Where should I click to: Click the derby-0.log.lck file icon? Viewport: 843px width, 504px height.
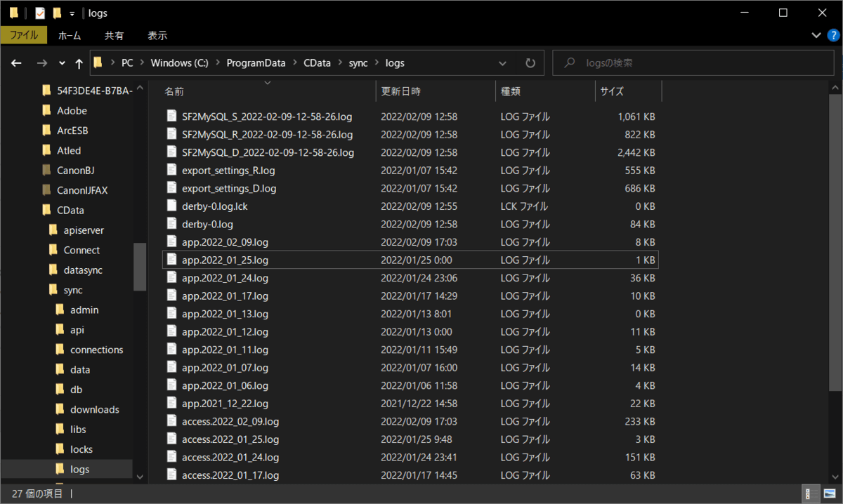pyautogui.click(x=171, y=206)
